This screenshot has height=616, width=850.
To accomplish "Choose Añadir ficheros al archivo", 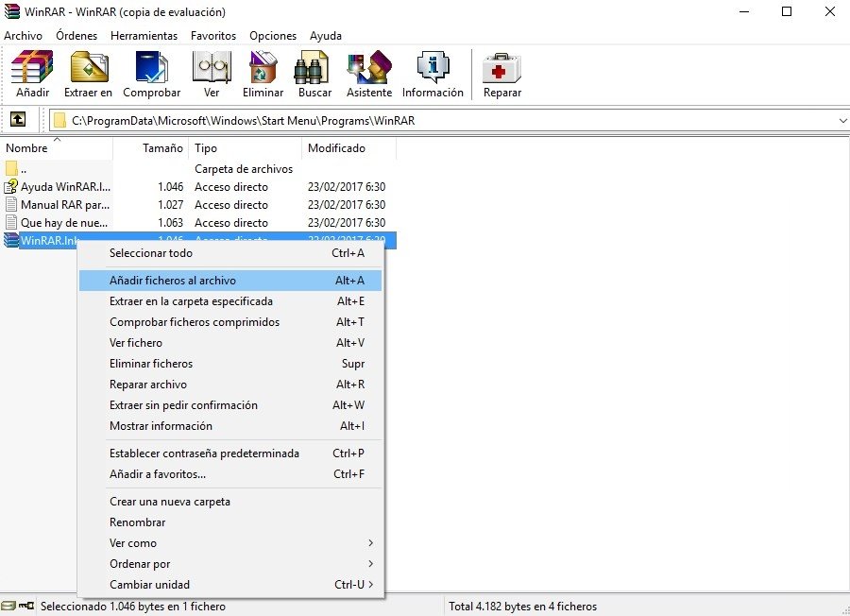I will coord(230,281).
